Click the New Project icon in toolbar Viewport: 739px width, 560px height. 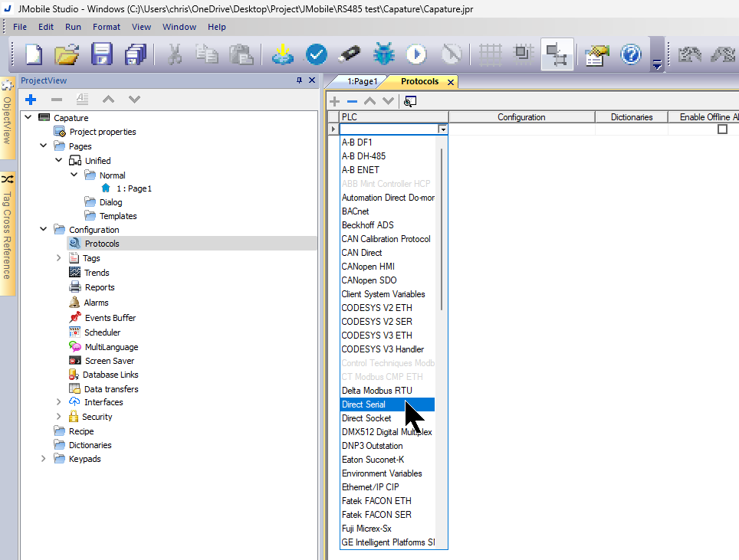(34, 54)
